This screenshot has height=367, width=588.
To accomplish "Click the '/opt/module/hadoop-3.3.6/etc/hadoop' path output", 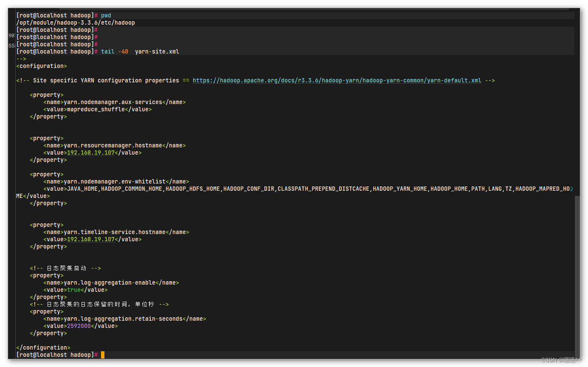I will 76,23.
